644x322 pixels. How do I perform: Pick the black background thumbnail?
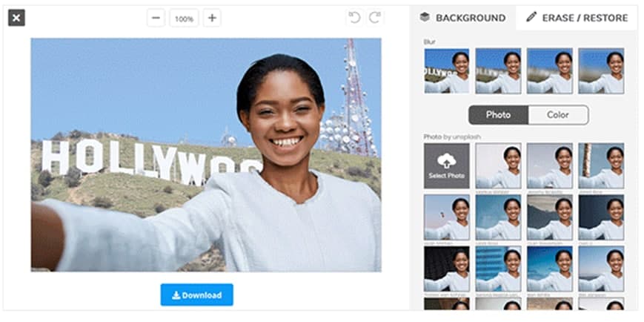click(x=447, y=269)
